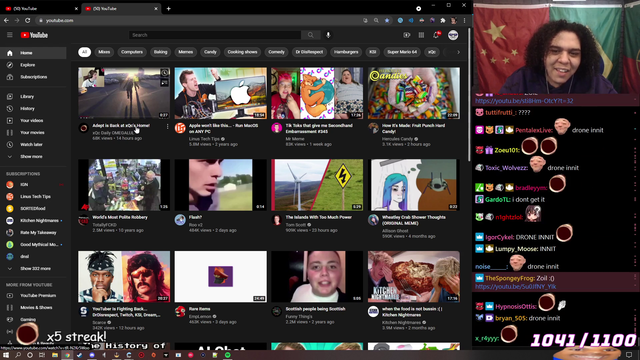Open the wind turbine islands video thumbnail

click(317, 185)
